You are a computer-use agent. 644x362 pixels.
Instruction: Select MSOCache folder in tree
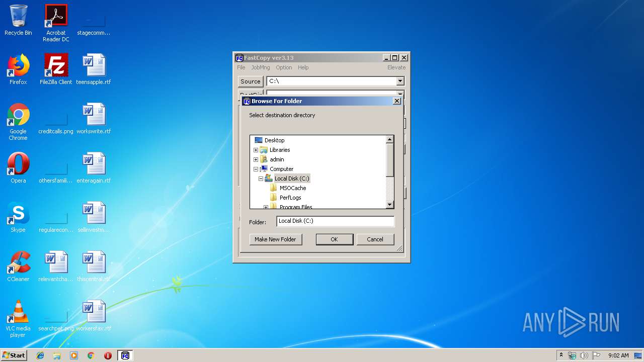(293, 188)
